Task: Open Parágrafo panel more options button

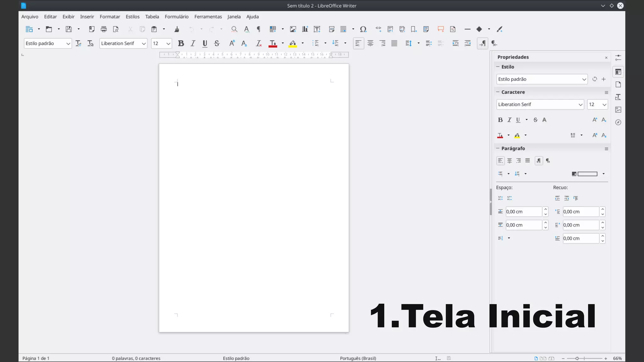Action: click(x=606, y=149)
